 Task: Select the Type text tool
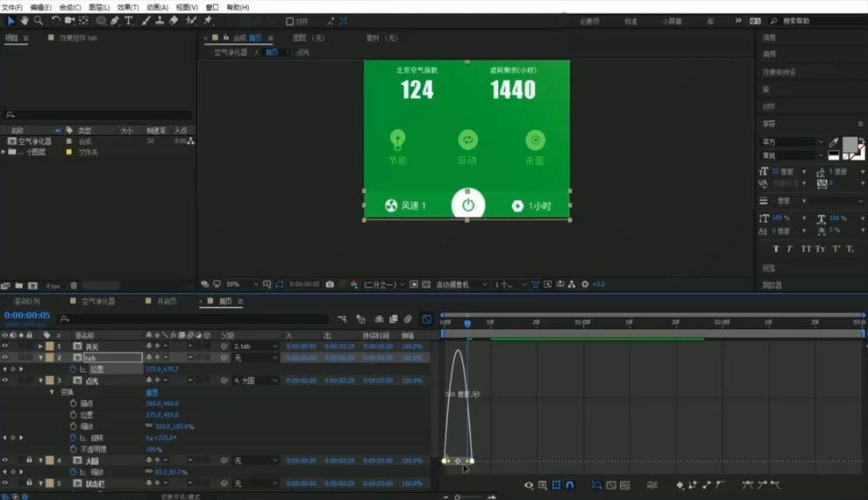click(128, 20)
